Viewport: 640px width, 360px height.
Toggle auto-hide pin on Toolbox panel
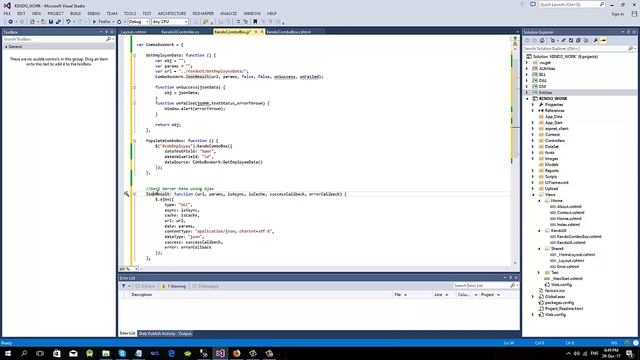[107, 32]
